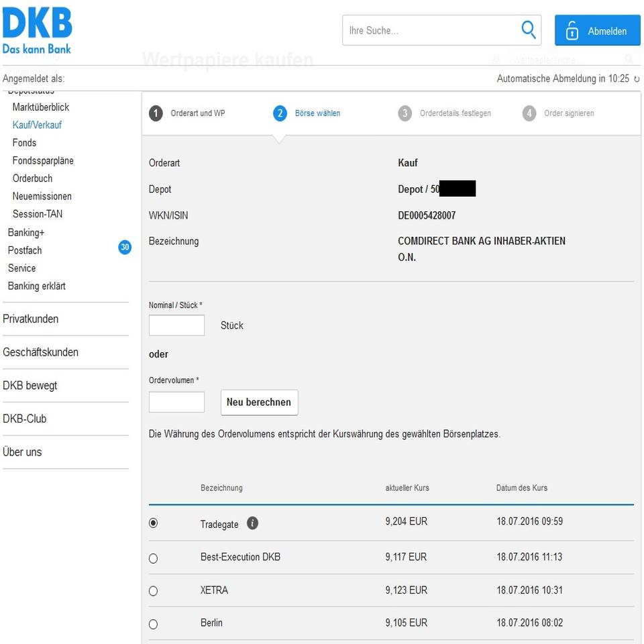This screenshot has height=644, width=644.
Task: Click the ISIN DE0005428007
Action: pyautogui.click(x=427, y=215)
